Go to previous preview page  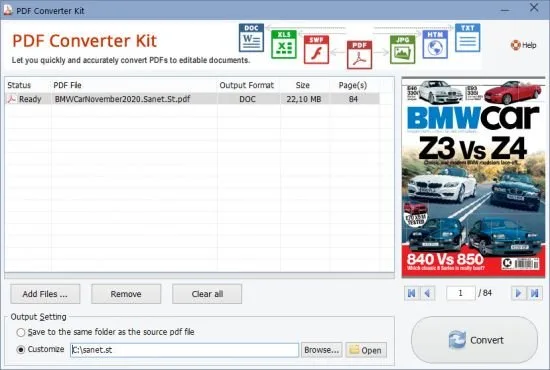tap(428, 293)
